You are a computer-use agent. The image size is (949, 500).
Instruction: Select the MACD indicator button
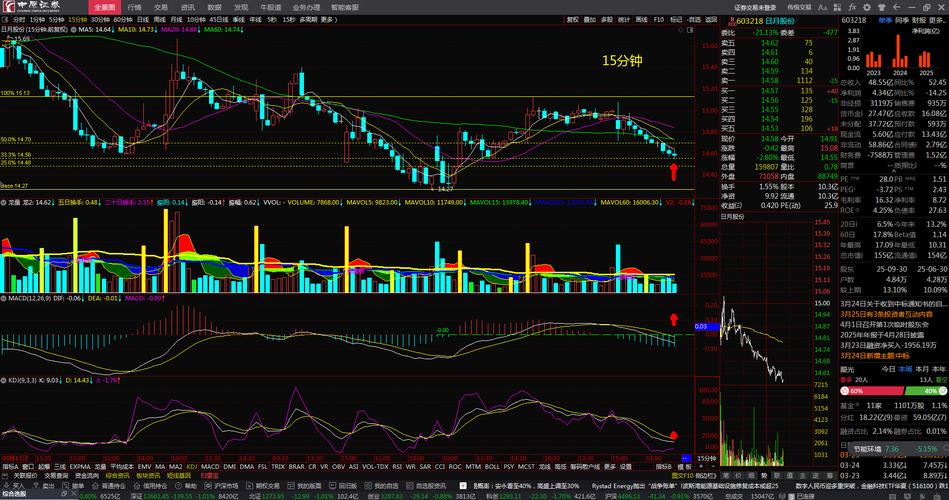tap(210, 466)
